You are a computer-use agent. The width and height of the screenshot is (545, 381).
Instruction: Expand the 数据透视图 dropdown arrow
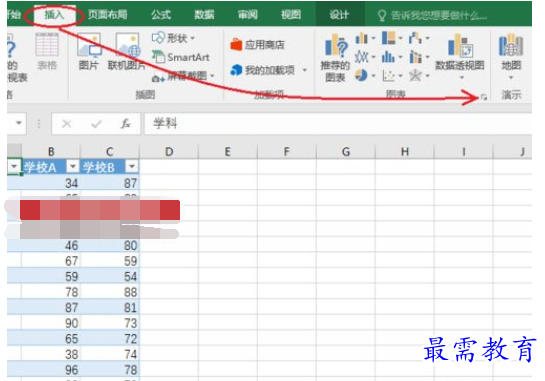(462, 78)
